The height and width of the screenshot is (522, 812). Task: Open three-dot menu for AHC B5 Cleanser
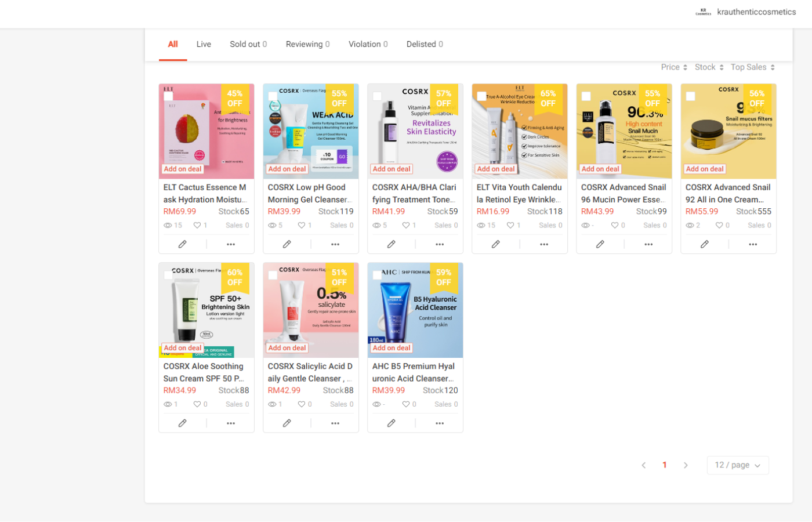coord(440,423)
